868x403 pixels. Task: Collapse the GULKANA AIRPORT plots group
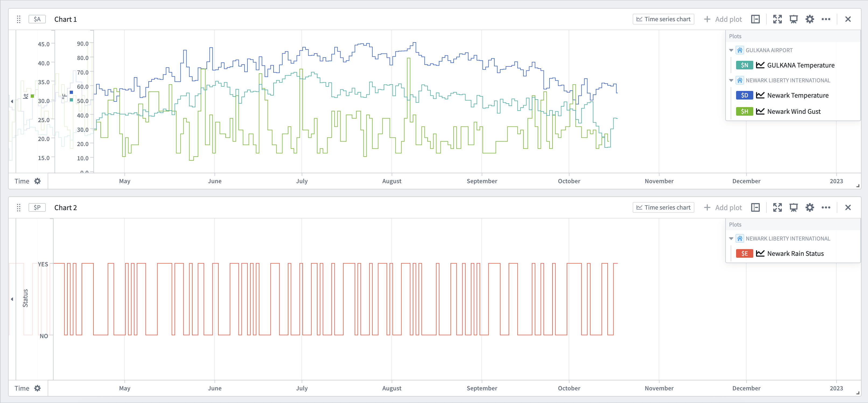[x=731, y=50]
